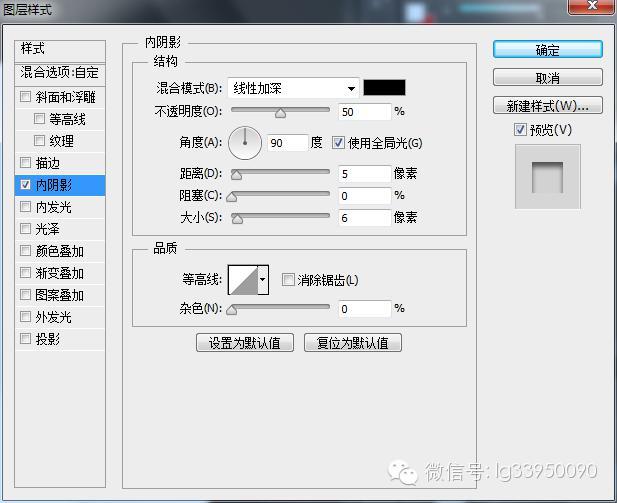The width and height of the screenshot is (617, 503).
Task: Click the 角度 value field
Action: (x=288, y=143)
